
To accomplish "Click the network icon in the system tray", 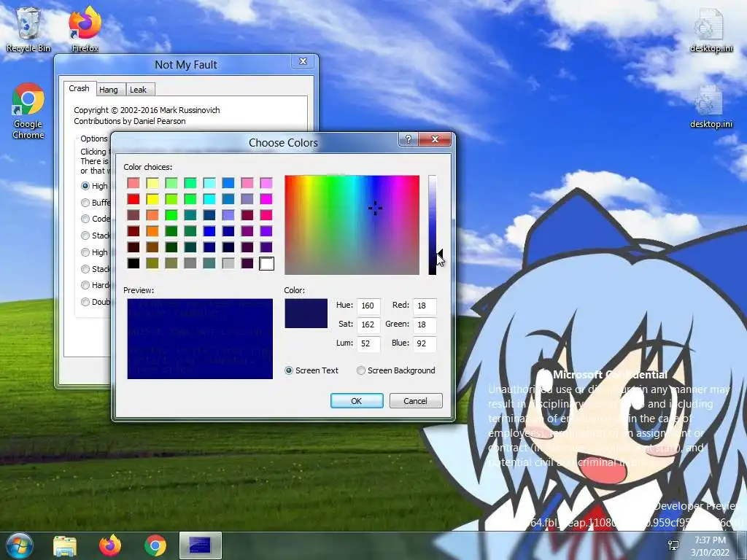I will (673, 545).
